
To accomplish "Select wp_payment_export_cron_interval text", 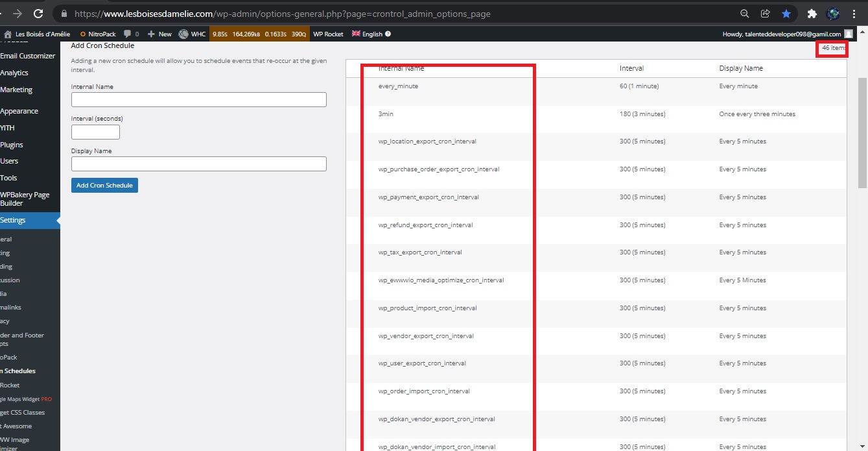I will pyautogui.click(x=428, y=197).
